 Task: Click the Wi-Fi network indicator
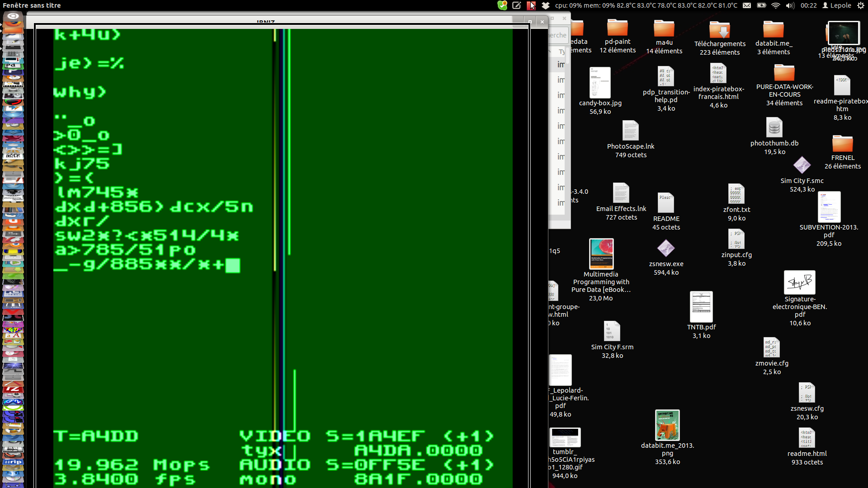(x=776, y=5)
